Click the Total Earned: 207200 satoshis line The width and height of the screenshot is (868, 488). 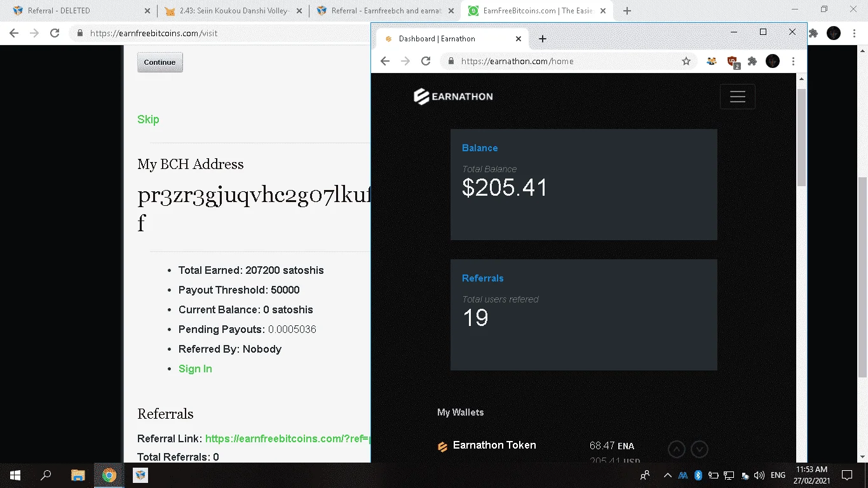coord(251,270)
